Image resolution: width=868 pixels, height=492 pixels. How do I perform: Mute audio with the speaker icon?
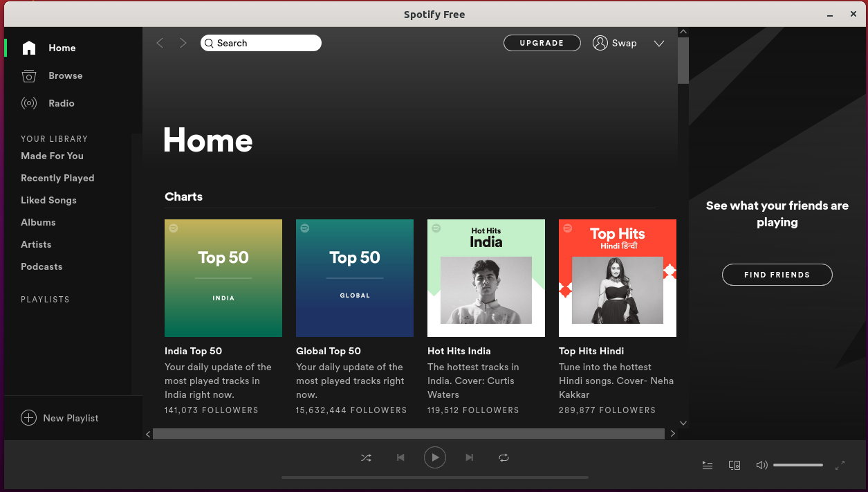(x=761, y=465)
